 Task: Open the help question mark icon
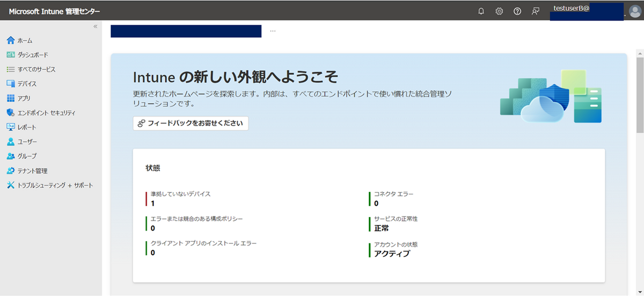pos(517,11)
